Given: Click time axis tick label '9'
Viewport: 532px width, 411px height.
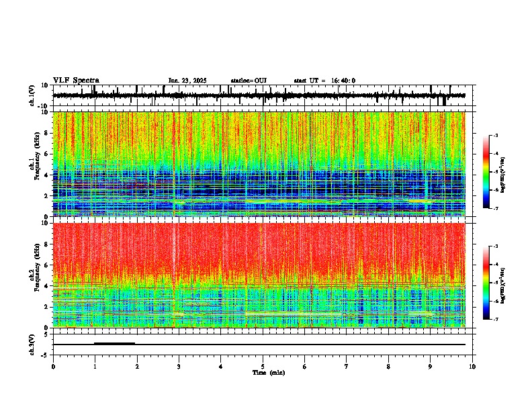Looking at the screenshot, I should pos(430,367).
